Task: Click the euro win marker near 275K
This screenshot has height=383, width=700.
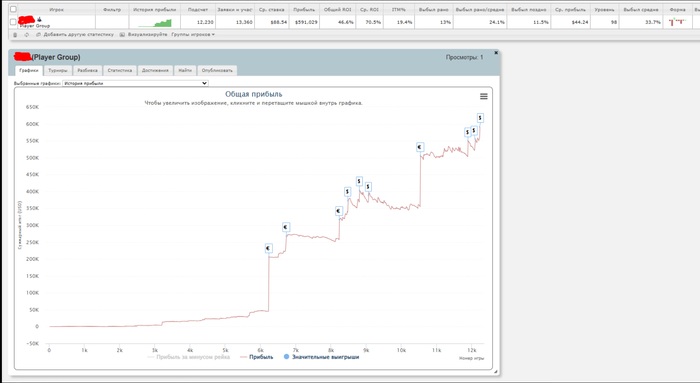Action: coord(286,227)
